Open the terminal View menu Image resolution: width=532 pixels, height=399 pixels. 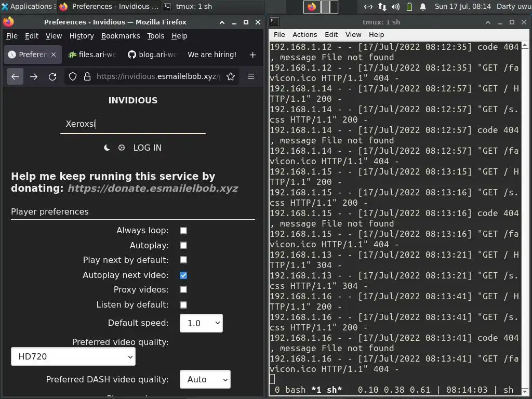(353, 35)
